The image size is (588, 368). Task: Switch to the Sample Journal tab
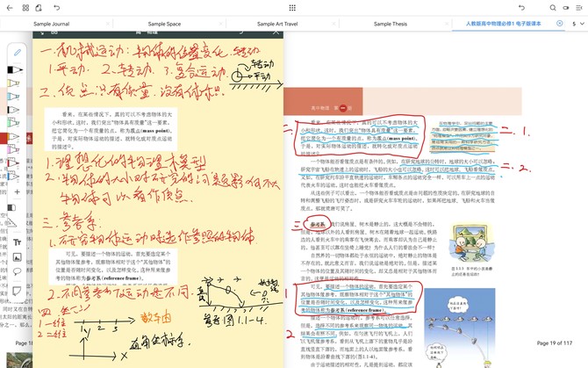pyautogui.click(x=53, y=24)
